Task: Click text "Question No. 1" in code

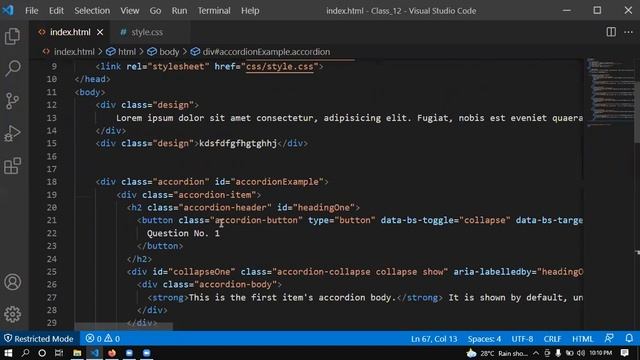Action: (183, 233)
